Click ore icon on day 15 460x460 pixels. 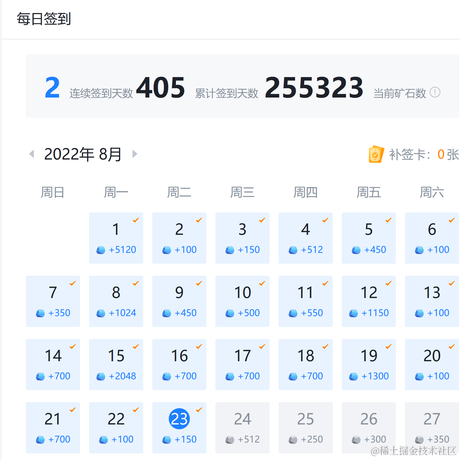(x=101, y=376)
